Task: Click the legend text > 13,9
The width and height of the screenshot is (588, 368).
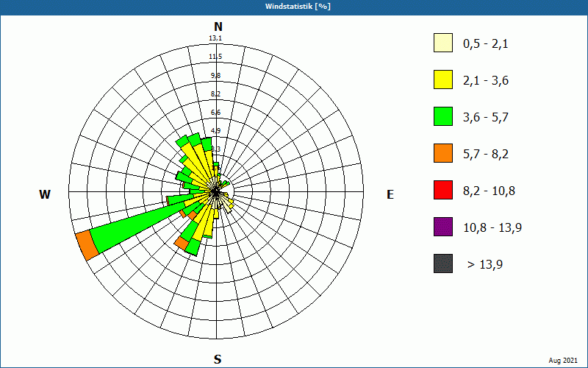Action: click(x=485, y=265)
